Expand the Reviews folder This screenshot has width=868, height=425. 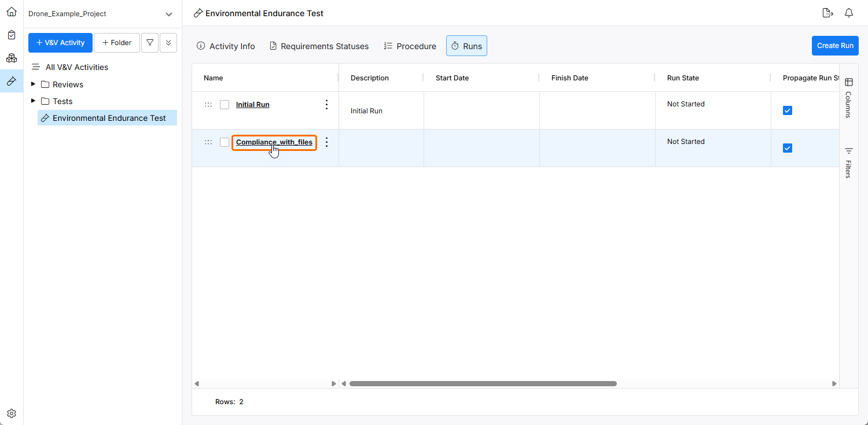pyautogui.click(x=34, y=84)
